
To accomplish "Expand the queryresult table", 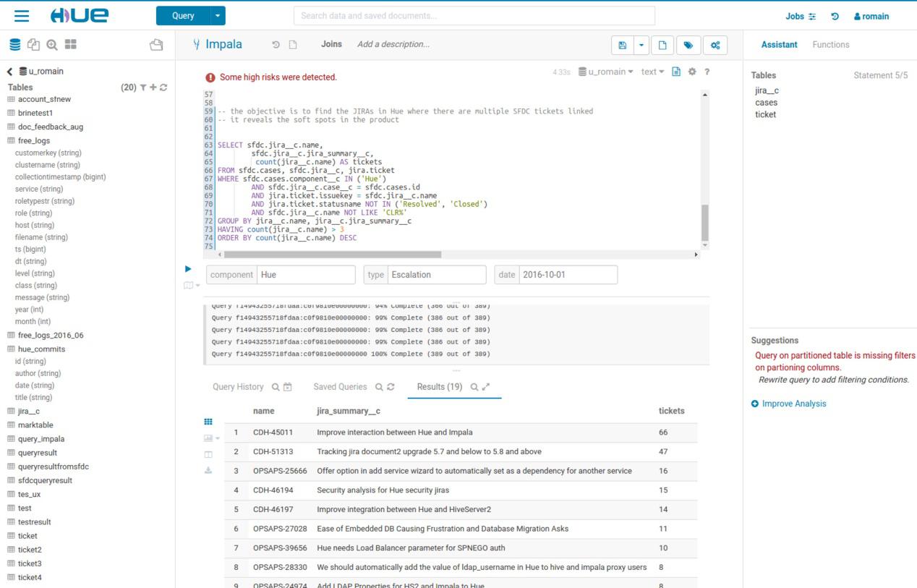I will tap(37, 453).
